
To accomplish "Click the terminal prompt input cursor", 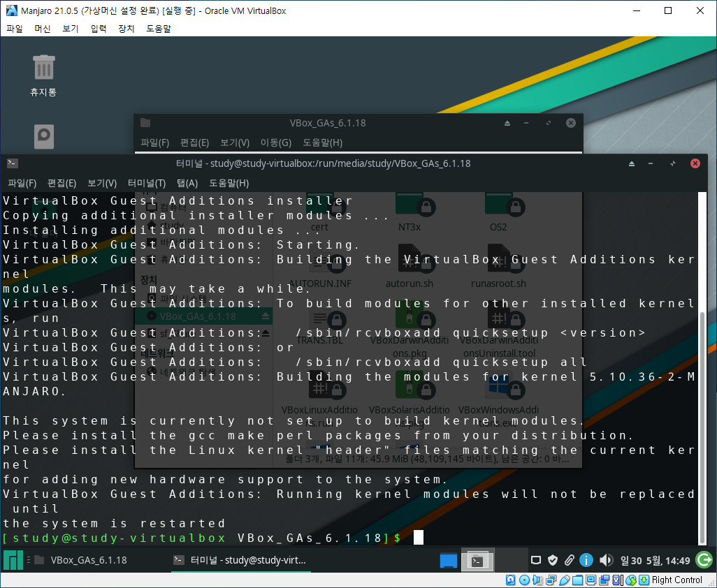I will click(x=419, y=538).
